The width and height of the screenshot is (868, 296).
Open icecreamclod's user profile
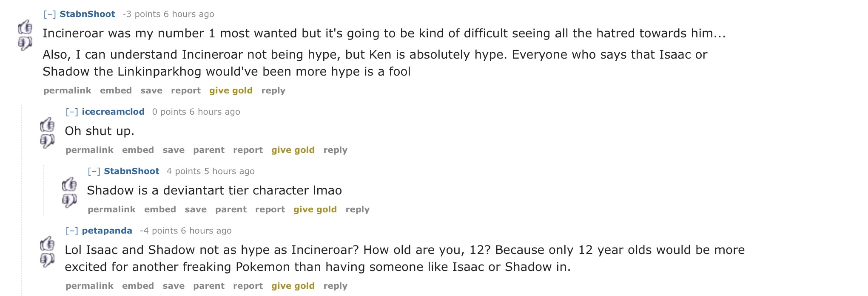coord(113,112)
